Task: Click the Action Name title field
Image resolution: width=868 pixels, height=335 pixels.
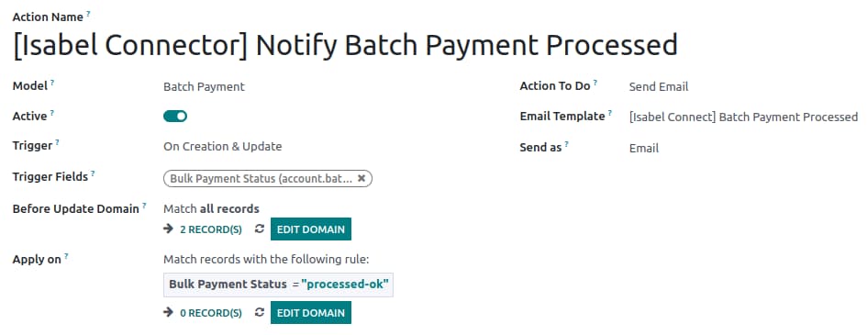Action: 345,45
